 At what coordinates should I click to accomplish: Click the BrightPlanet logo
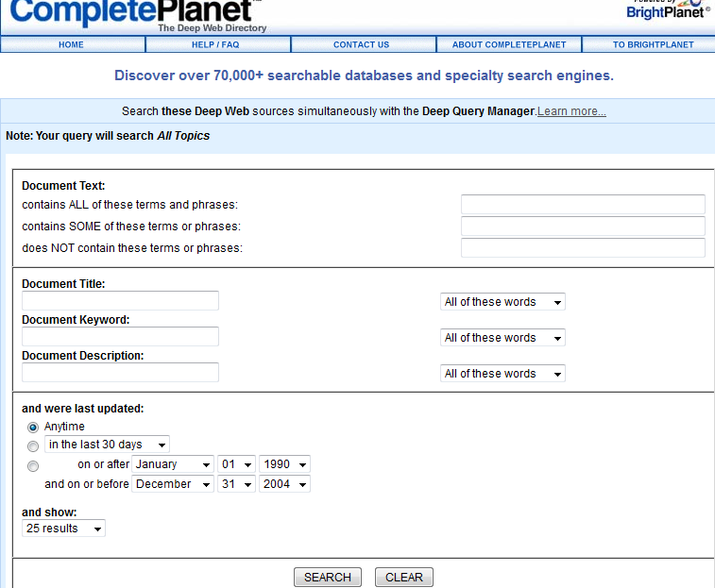(668, 10)
